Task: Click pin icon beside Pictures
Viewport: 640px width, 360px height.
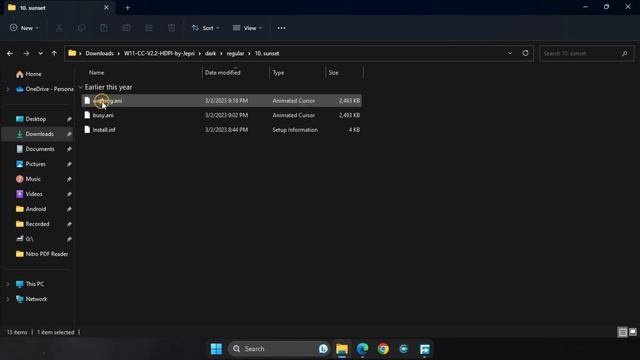Action: 69,164
